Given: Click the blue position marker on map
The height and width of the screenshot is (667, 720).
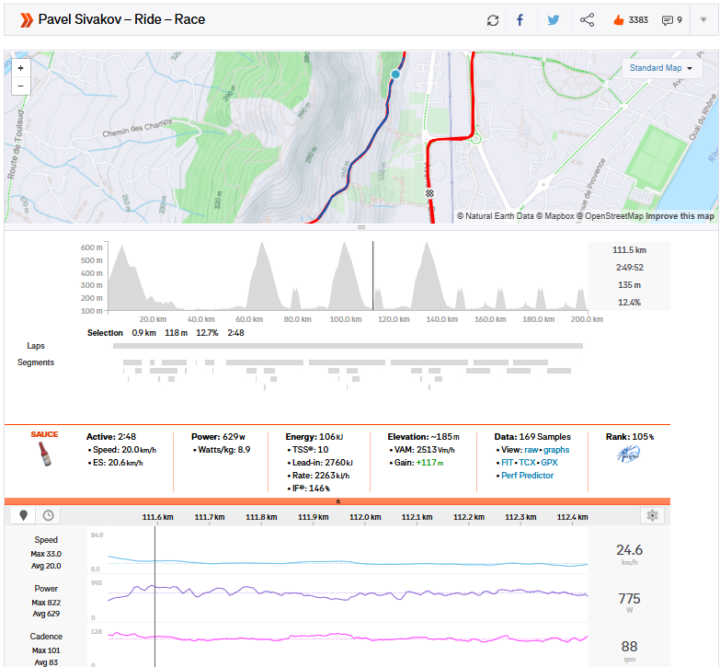Looking at the screenshot, I should click(x=395, y=74).
